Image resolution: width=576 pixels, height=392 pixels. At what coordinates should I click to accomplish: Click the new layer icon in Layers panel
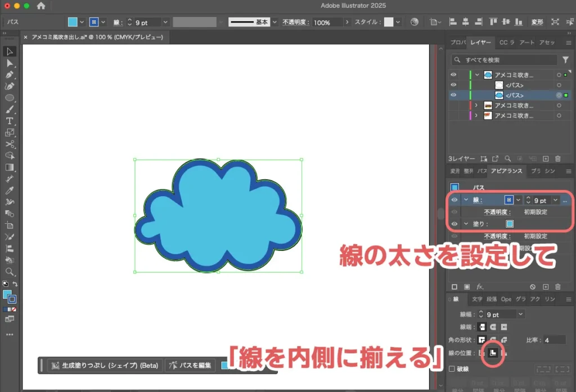[545, 159]
